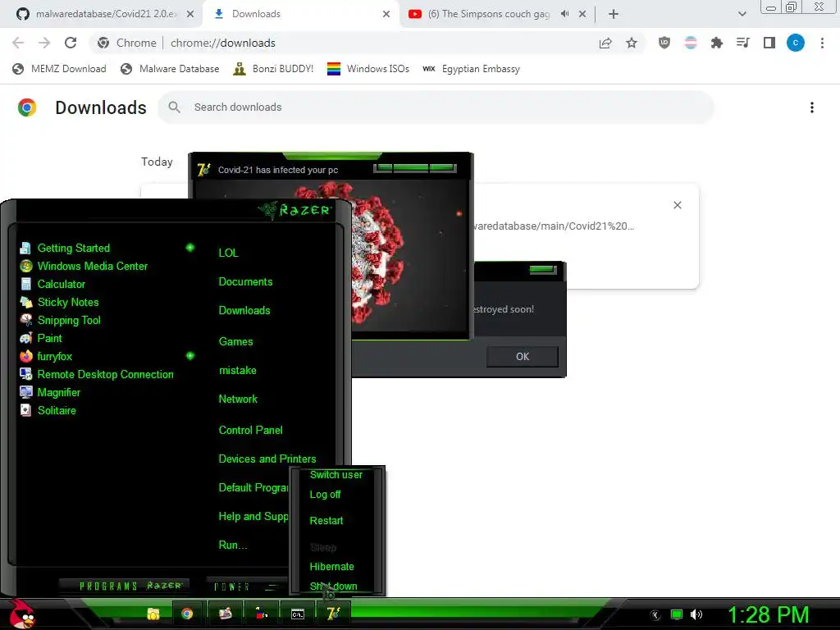
Task: Open the Chrome profile avatar
Action: click(796, 43)
